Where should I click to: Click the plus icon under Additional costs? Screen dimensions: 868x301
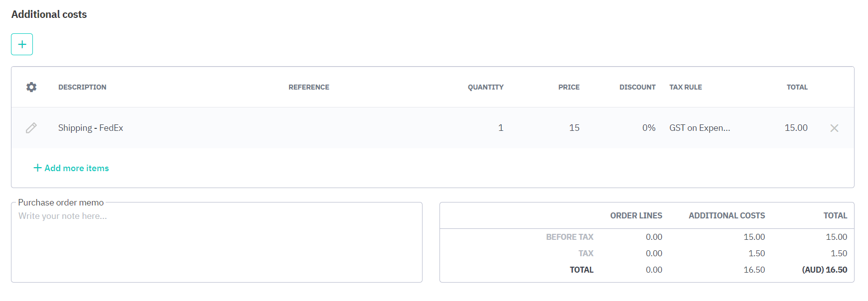pyautogui.click(x=22, y=44)
